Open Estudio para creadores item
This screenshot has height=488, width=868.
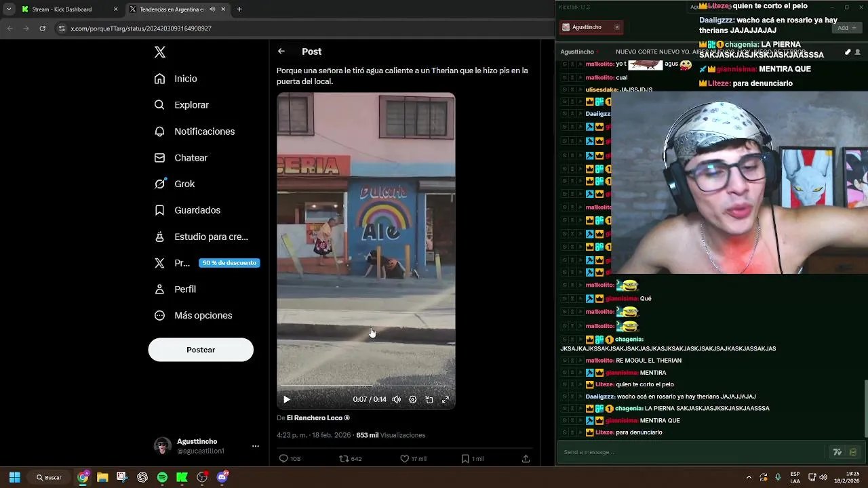coord(201,237)
